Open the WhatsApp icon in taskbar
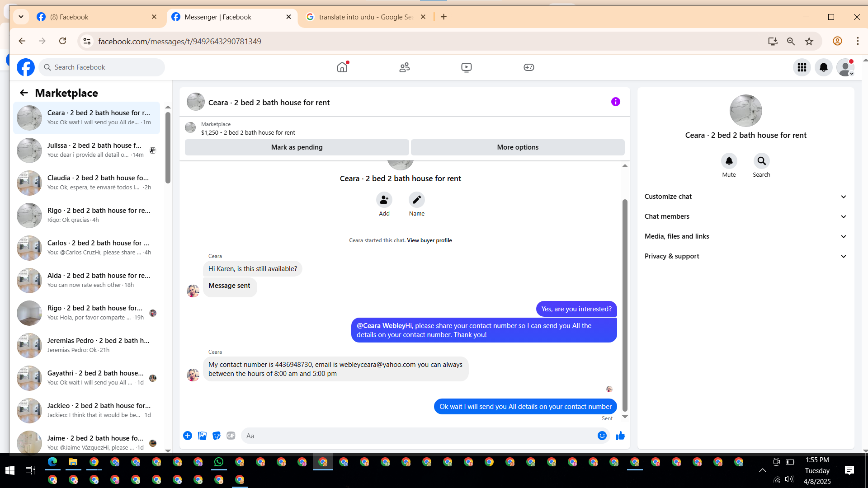Image resolution: width=868 pixels, height=488 pixels. 219,462
